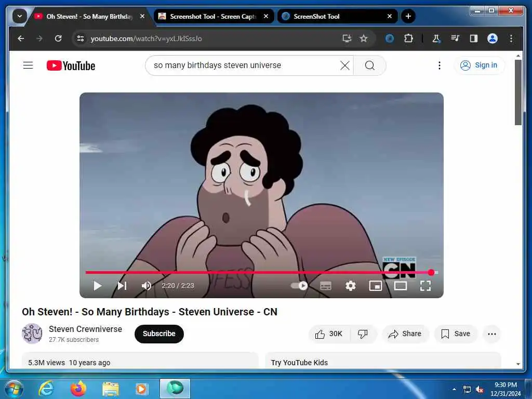Open the Chrome profile avatar

(493, 38)
